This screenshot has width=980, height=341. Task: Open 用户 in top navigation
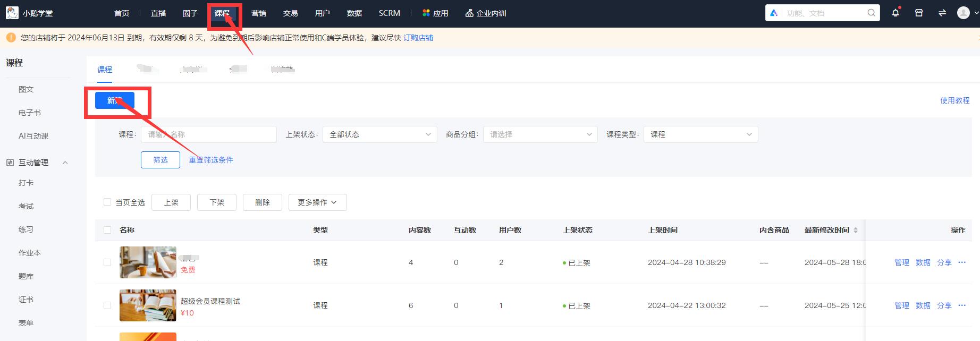(x=323, y=13)
